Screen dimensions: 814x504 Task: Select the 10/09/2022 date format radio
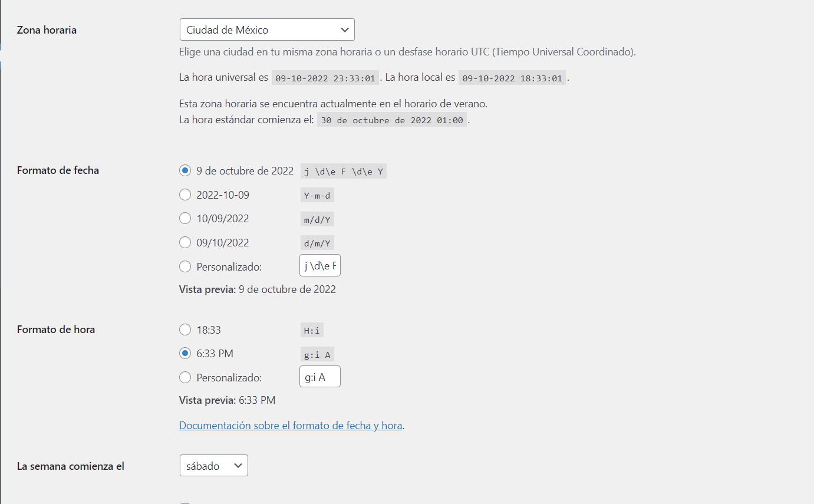(185, 218)
